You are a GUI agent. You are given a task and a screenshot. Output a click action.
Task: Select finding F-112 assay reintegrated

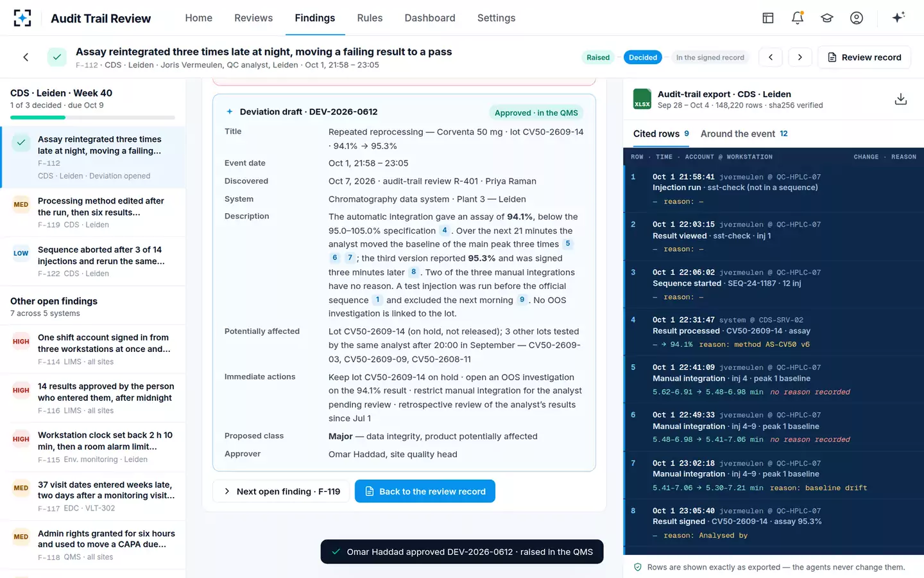point(93,157)
